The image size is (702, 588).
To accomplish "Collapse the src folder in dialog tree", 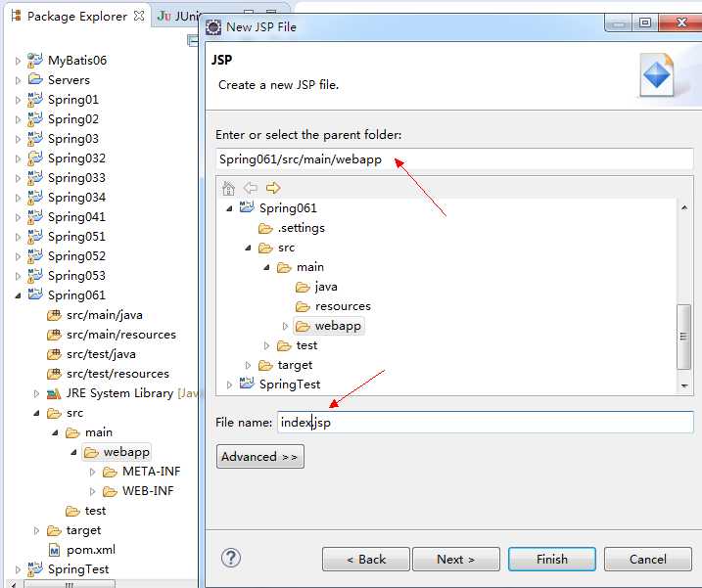I will pyautogui.click(x=248, y=248).
